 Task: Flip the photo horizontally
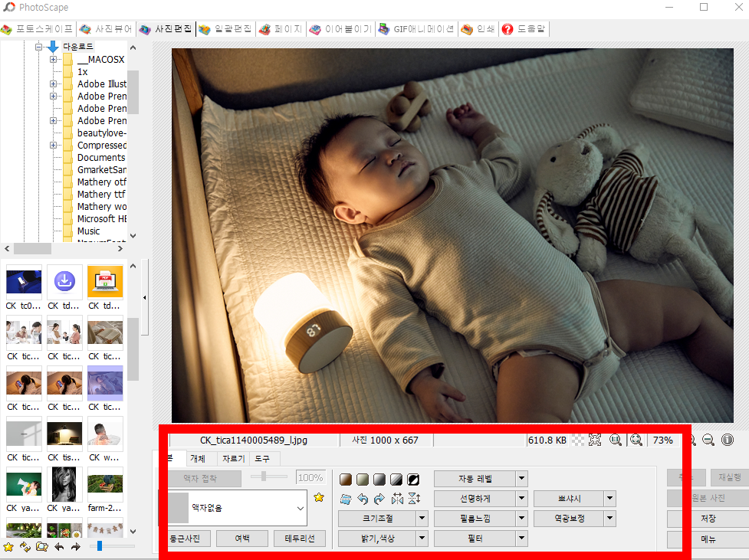(397, 499)
